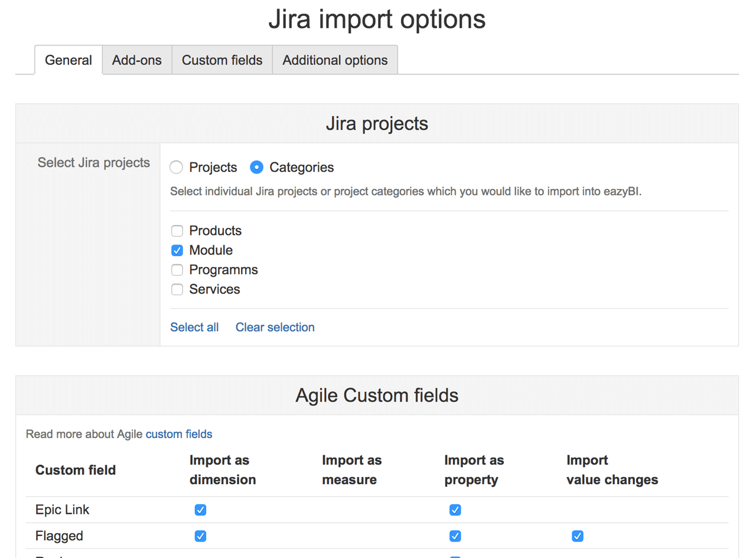The width and height of the screenshot is (756, 558).
Task: Click the Import as property column header
Action: (x=474, y=470)
